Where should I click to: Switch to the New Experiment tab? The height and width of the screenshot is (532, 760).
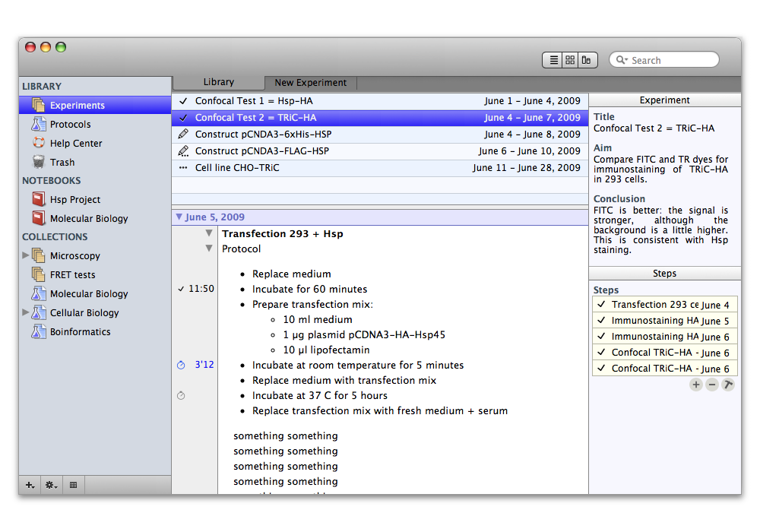tap(311, 82)
